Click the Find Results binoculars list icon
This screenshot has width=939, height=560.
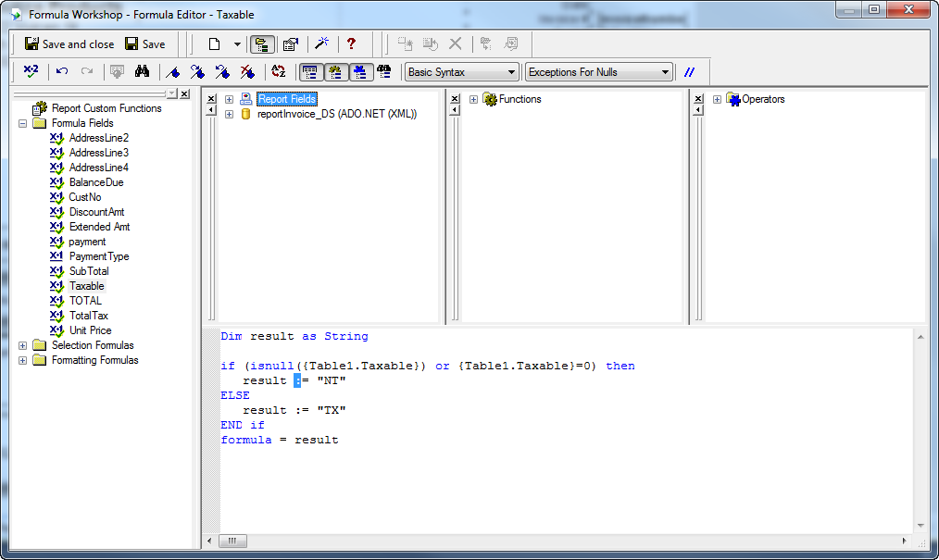point(384,72)
